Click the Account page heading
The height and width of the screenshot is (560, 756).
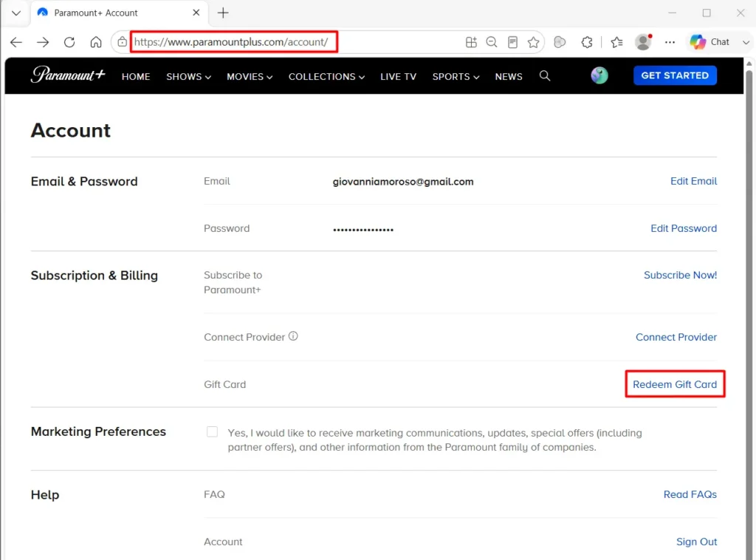pyautogui.click(x=71, y=131)
